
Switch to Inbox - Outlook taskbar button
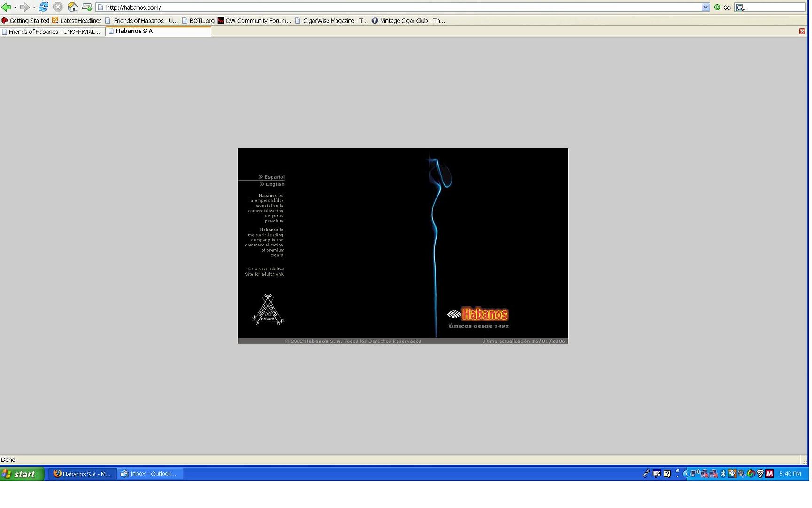pyautogui.click(x=150, y=474)
